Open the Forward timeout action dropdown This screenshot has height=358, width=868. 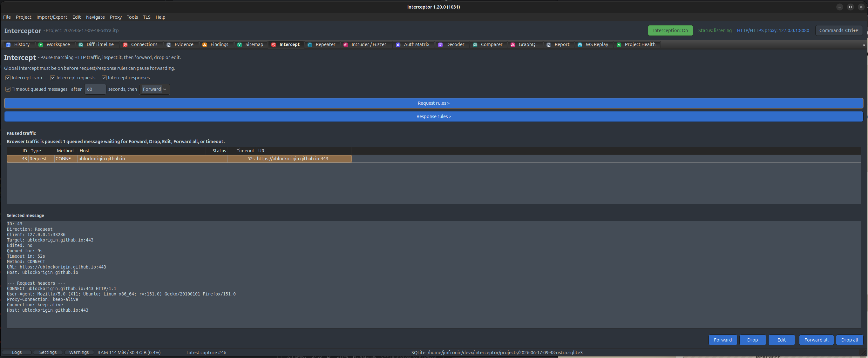click(155, 89)
